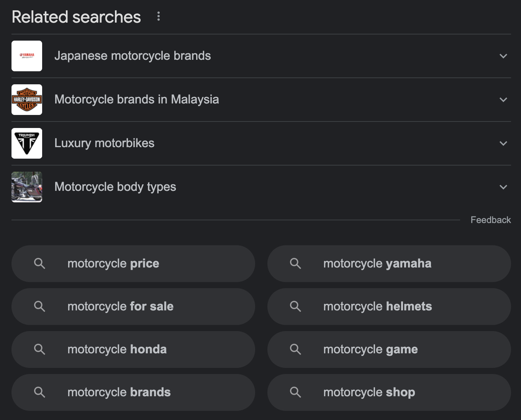Click the magnifier icon beside motorcycle brands
This screenshot has height=420, width=521.
[39, 392]
